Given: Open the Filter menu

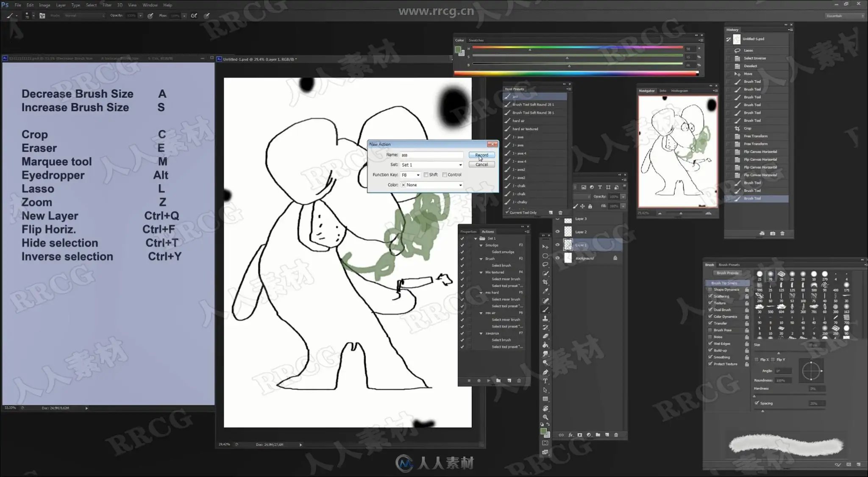Looking at the screenshot, I should 107,5.
